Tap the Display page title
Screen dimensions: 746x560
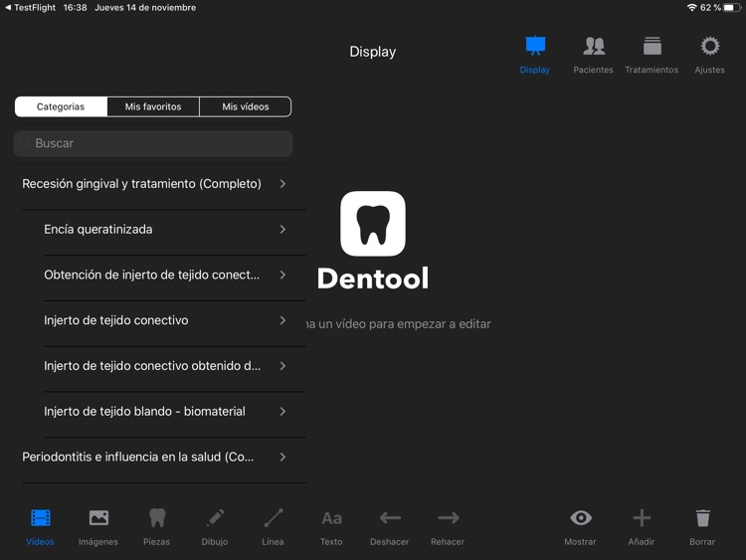(x=373, y=52)
